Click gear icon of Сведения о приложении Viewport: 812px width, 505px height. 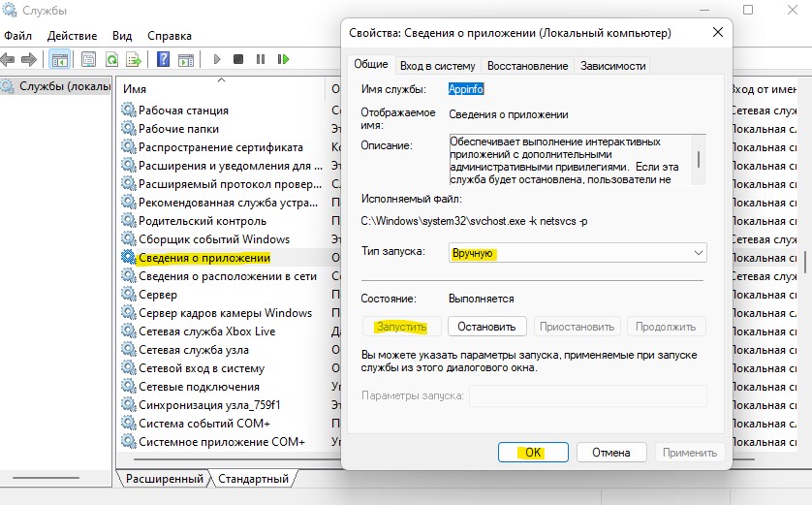click(129, 257)
